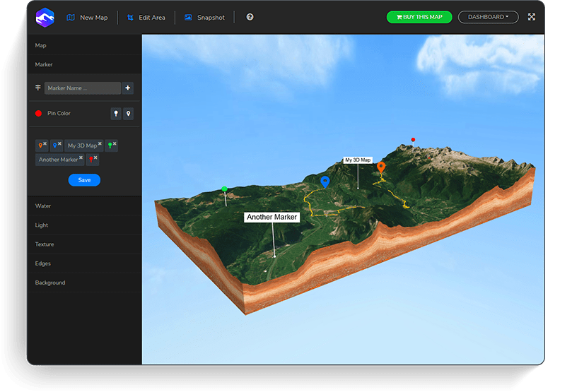This screenshot has width=572, height=392.
Task: Expand the Edges panel section
Action: [x=84, y=263]
